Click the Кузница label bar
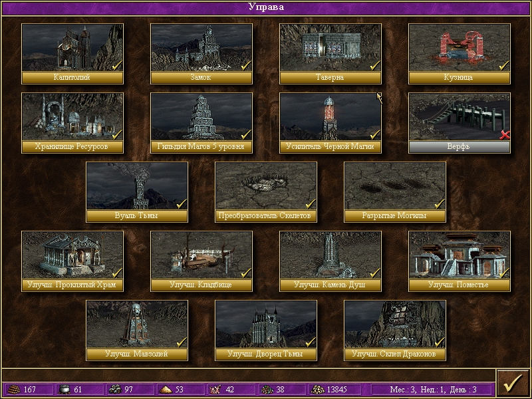Screen dimensions: 532x399 [x=460, y=77]
